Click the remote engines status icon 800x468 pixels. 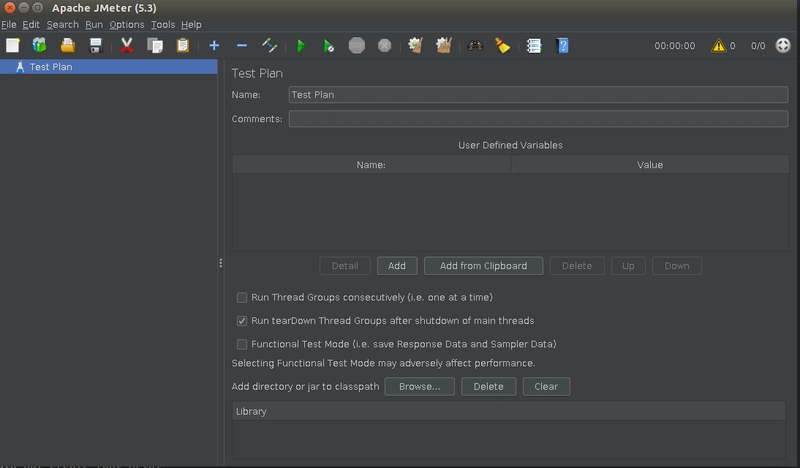tap(783, 45)
